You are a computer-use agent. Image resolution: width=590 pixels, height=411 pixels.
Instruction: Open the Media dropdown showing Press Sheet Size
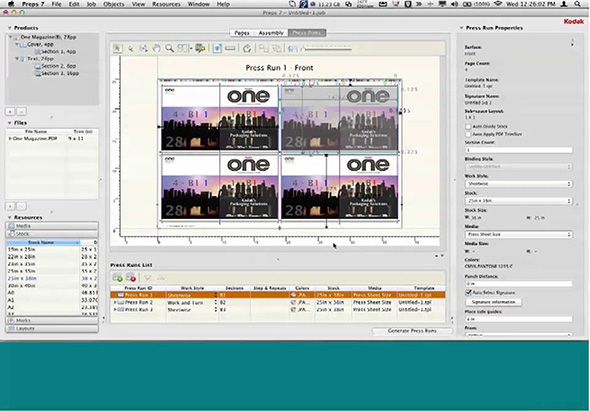pos(519,234)
